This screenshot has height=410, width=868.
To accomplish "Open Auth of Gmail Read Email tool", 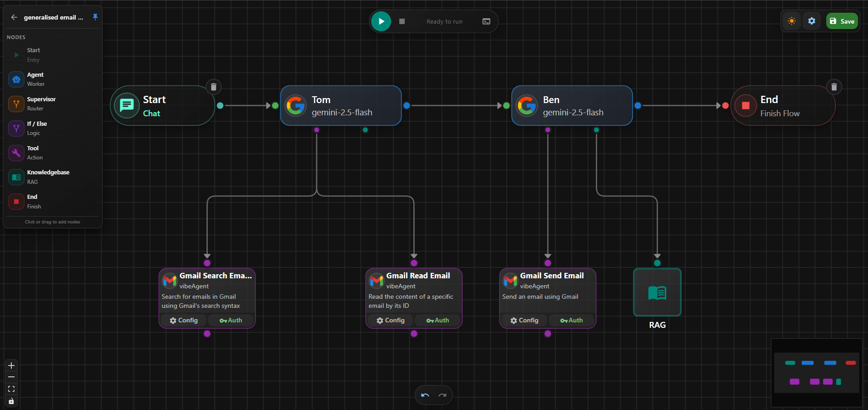I will click(437, 320).
